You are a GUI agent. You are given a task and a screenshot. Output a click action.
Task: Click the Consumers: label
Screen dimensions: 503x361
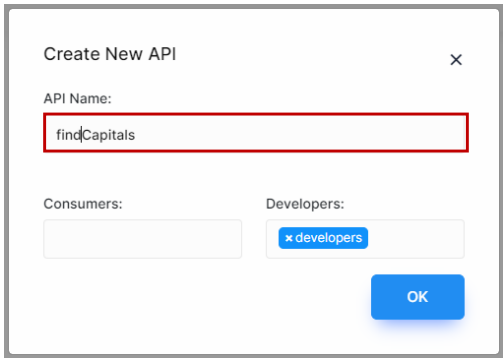[x=83, y=204]
